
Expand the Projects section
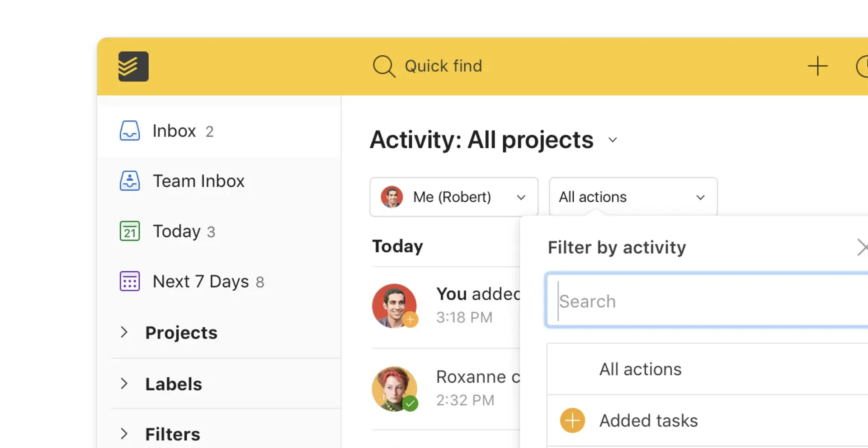[125, 332]
